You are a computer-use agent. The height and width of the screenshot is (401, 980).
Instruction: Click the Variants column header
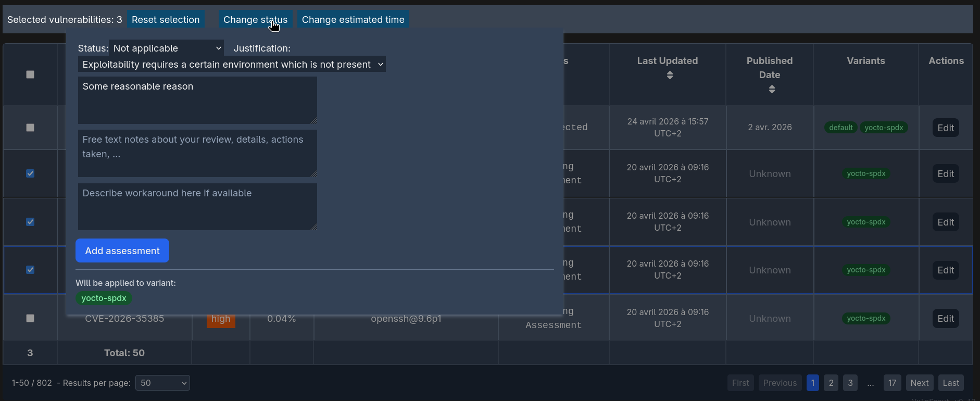pyautogui.click(x=866, y=60)
